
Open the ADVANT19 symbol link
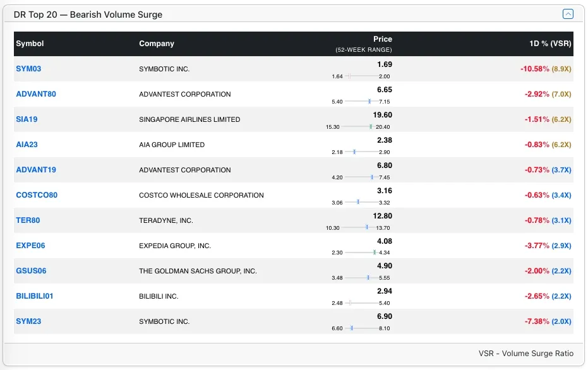pyautogui.click(x=36, y=170)
